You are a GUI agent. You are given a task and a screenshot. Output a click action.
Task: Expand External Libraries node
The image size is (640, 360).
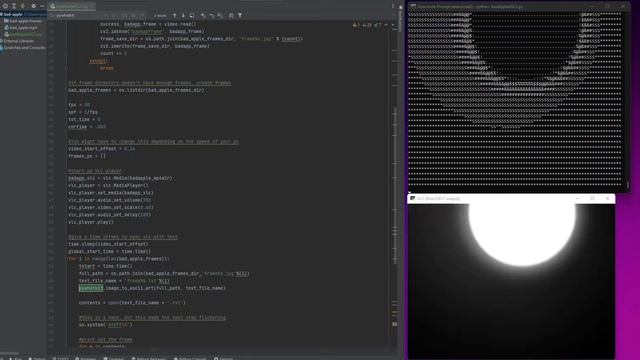(18, 41)
